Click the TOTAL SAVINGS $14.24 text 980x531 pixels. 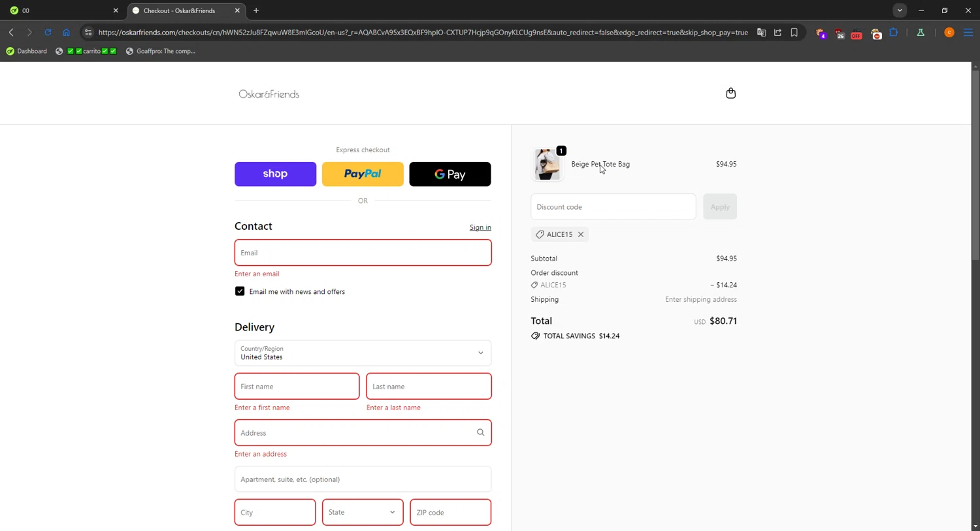[581, 336]
